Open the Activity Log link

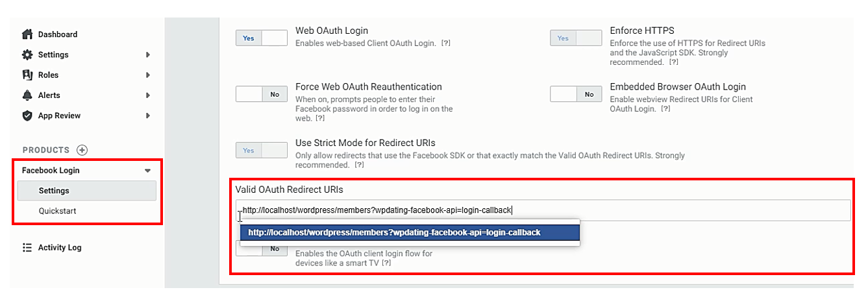click(x=60, y=247)
